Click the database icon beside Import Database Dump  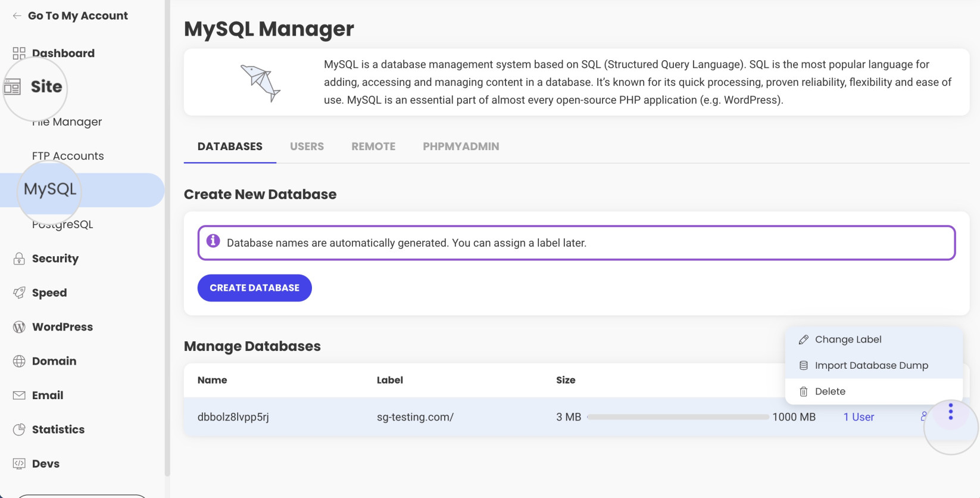[803, 366]
